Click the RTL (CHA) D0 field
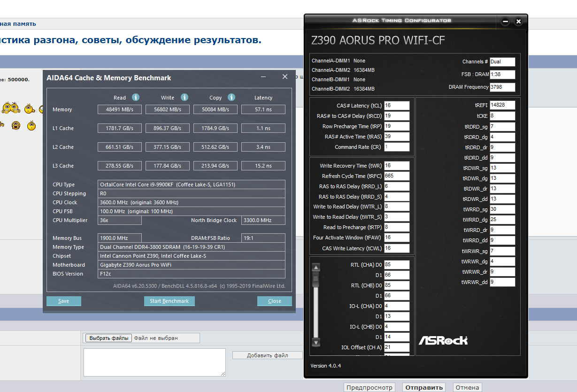The width and height of the screenshot is (577, 392). click(x=397, y=264)
